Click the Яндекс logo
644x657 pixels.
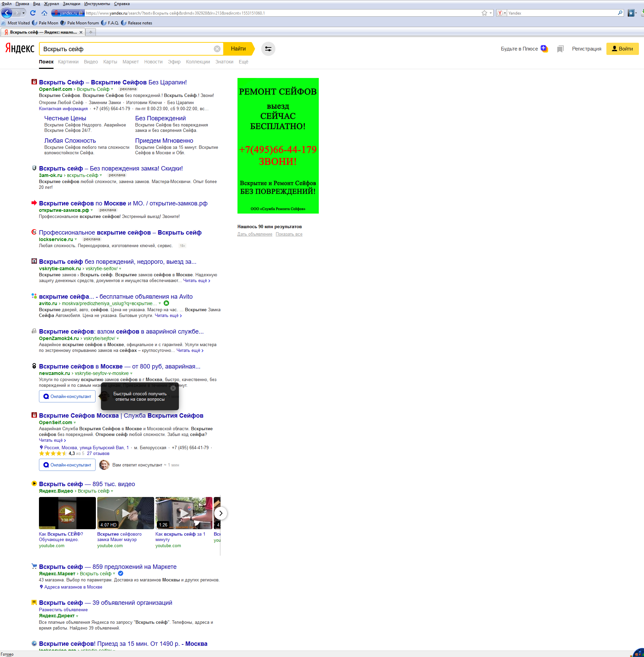(x=20, y=48)
